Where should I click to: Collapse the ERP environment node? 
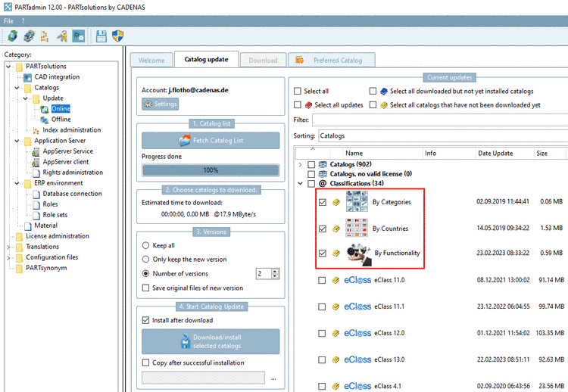click(17, 183)
